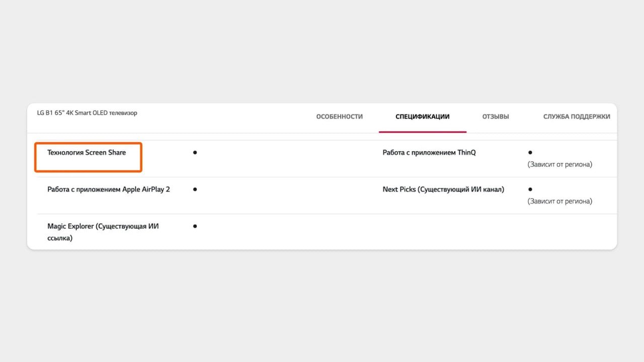Click the red underline beneath СПЕЦИФИКАЦИИ

423,132
